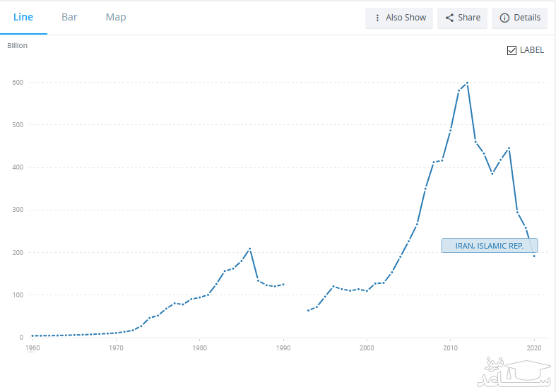Image resolution: width=556 pixels, height=392 pixels.
Task: Click the three-dot icon in Also Show
Action: [x=377, y=18]
